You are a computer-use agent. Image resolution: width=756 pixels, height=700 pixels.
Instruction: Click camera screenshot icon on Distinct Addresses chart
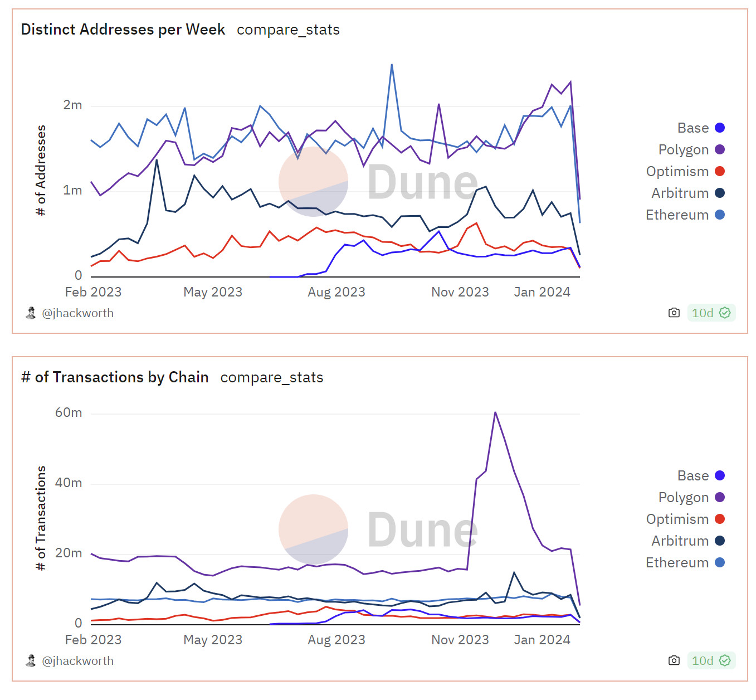tap(674, 313)
